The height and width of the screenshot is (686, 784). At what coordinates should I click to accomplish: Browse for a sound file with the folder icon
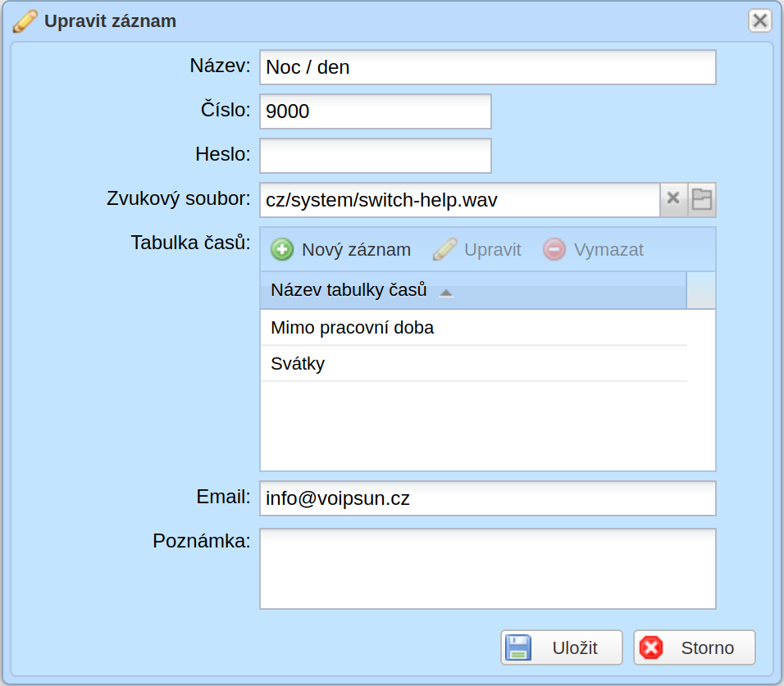(x=702, y=200)
